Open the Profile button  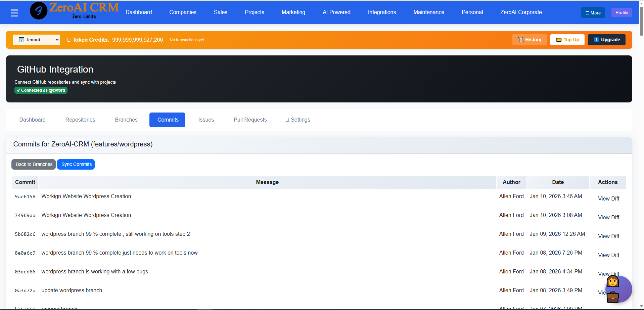point(622,13)
